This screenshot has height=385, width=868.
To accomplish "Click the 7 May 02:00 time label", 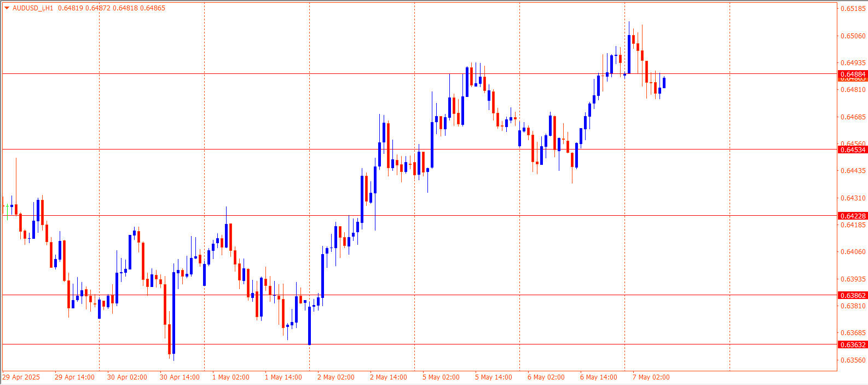I will 651,377.
